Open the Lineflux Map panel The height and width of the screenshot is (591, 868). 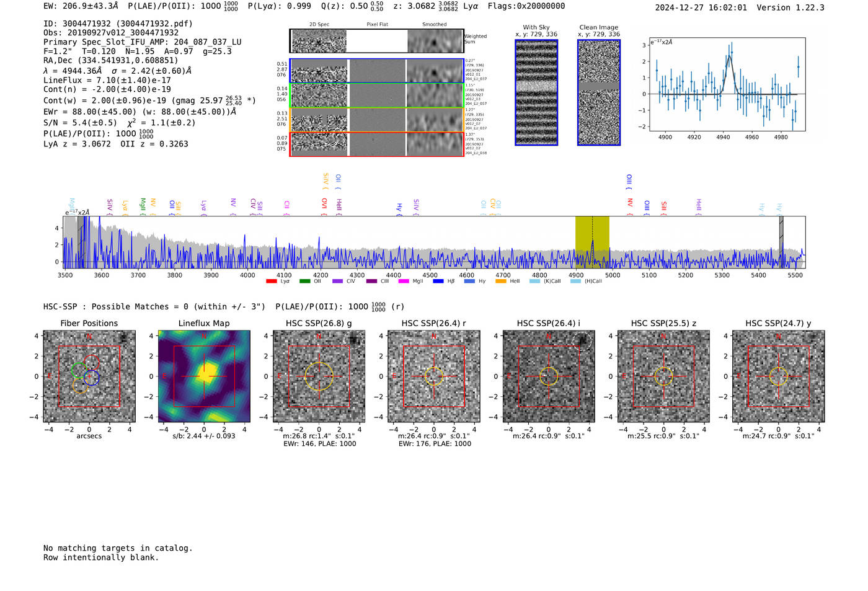[x=204, y=376]
